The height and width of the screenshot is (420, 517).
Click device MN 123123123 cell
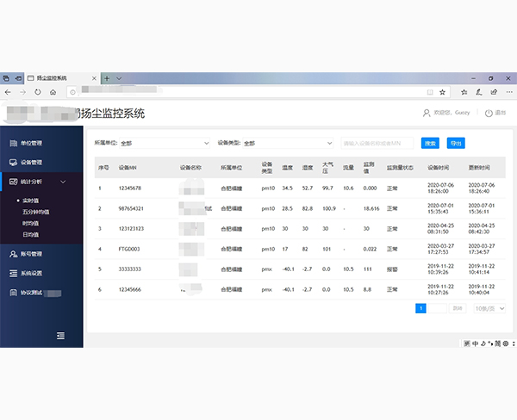pyautogui.click(x=131, y=229)
